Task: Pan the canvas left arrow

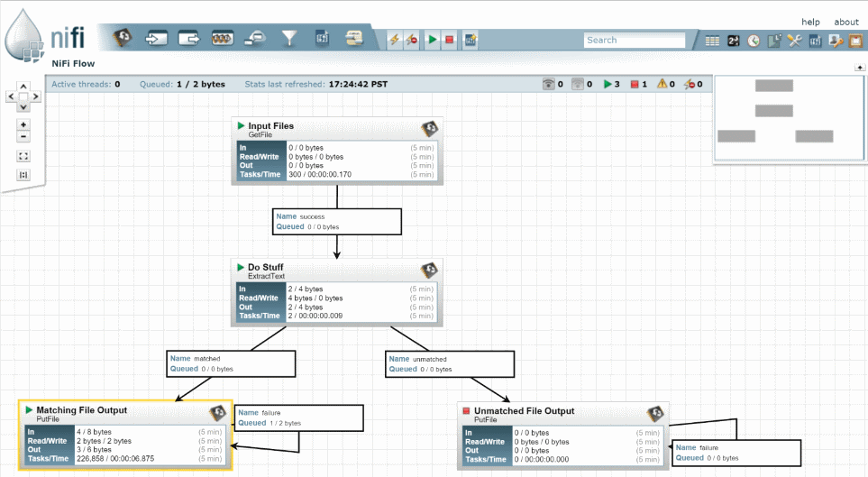Action: pyautogui.click(x=11, y=96)
